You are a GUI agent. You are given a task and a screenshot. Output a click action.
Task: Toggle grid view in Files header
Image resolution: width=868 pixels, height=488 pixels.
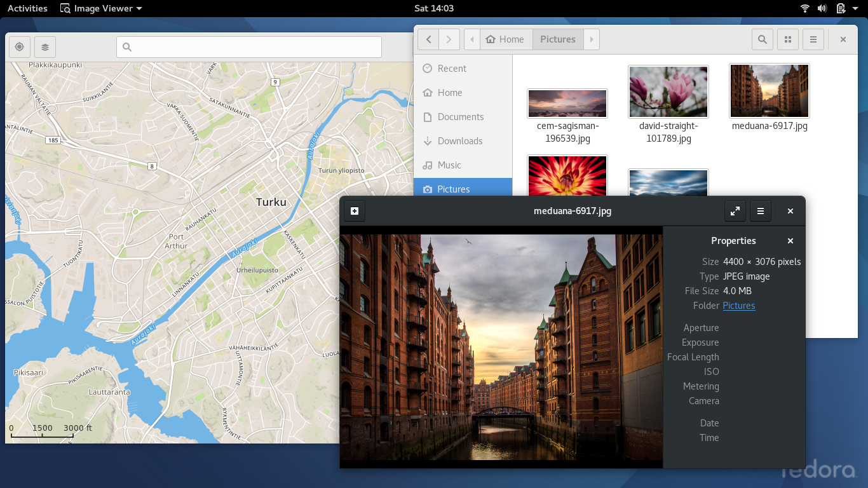(x=788, y=39)
